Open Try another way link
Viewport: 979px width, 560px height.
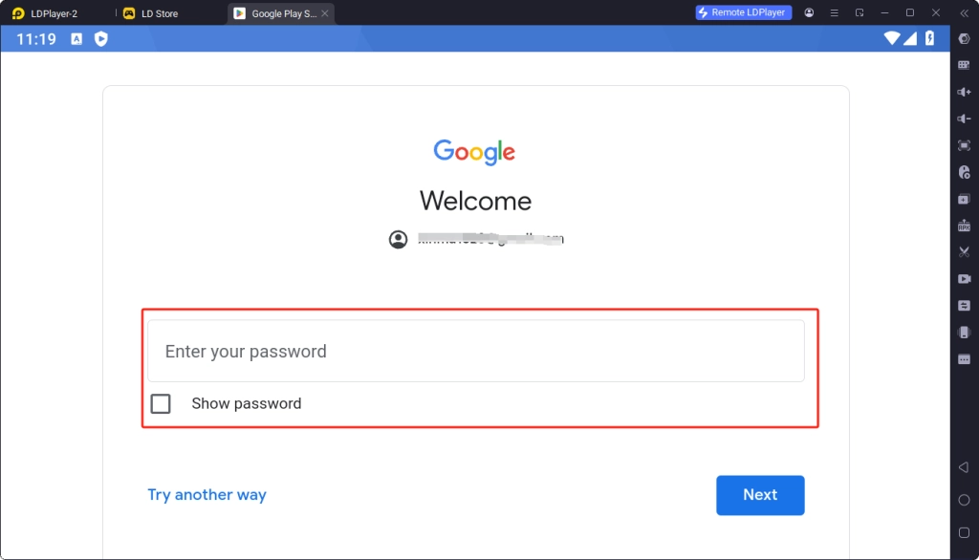[x=207, y=495]
